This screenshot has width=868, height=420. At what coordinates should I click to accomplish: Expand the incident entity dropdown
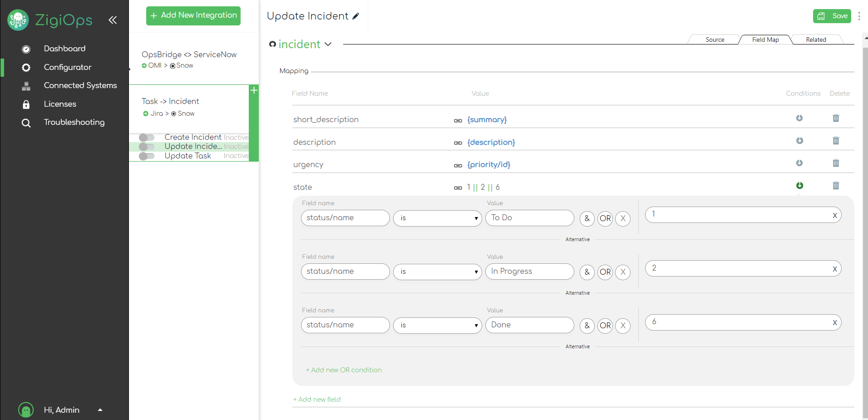pos(328,44)
